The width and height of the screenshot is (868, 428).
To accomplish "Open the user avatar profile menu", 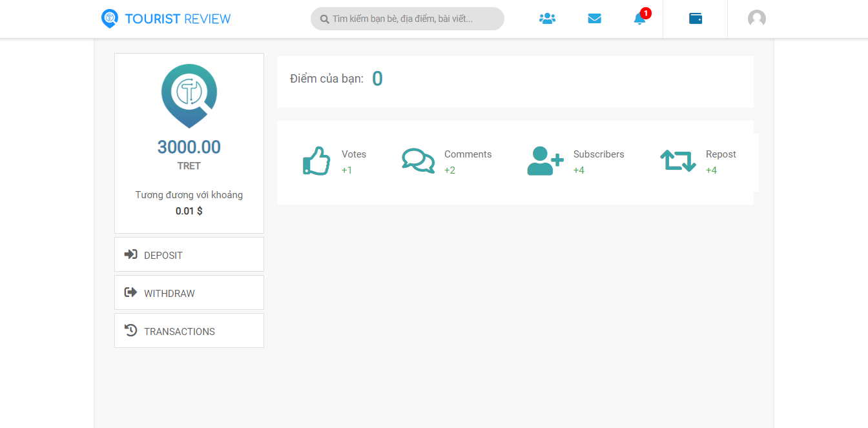I will (x=757, y=19).
